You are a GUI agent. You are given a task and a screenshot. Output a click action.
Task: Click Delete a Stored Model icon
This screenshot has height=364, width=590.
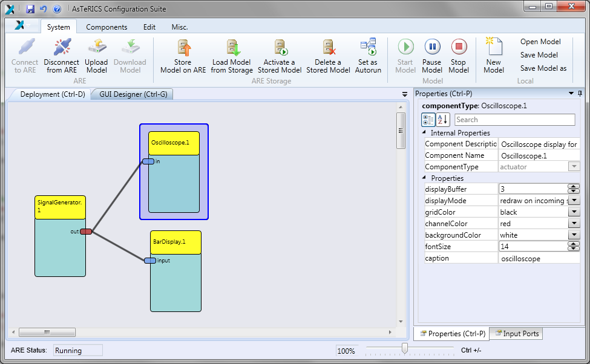click(328, 48)
